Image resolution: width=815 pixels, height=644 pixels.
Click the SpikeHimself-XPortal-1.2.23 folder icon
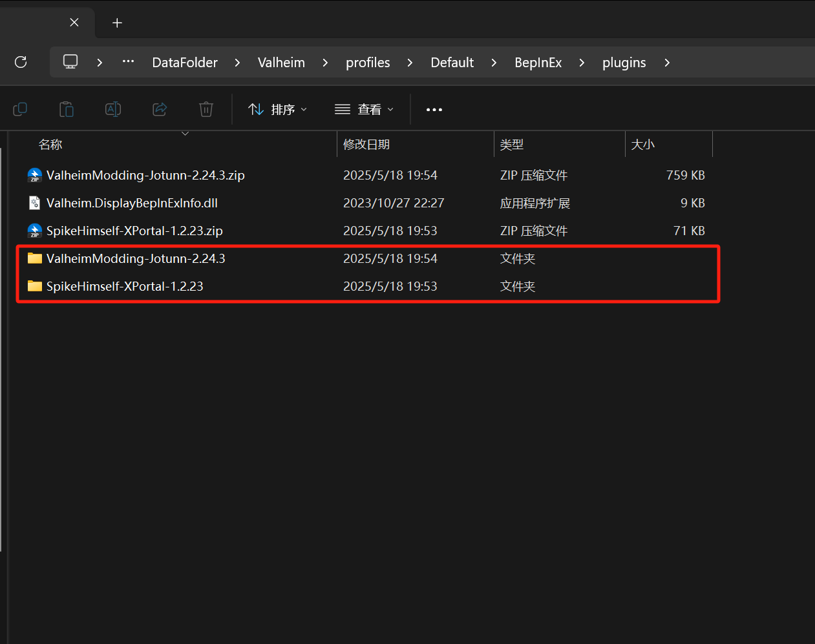35,286
